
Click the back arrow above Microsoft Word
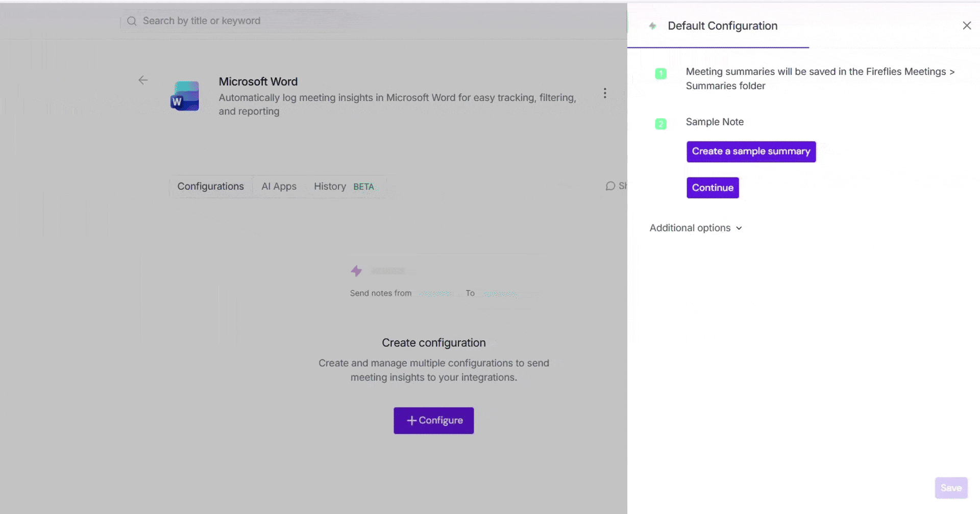tap(143, 80)
